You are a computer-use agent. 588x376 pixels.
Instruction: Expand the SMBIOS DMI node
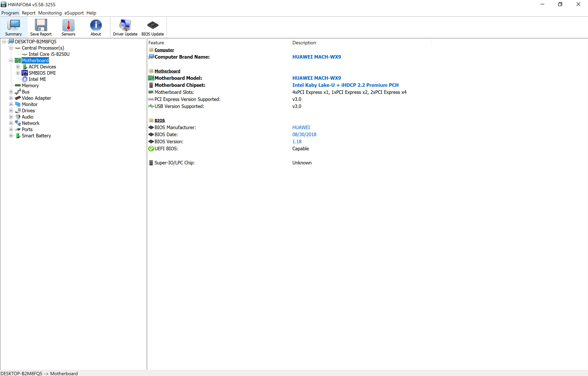pyautogui.click(x=18, y=73)
